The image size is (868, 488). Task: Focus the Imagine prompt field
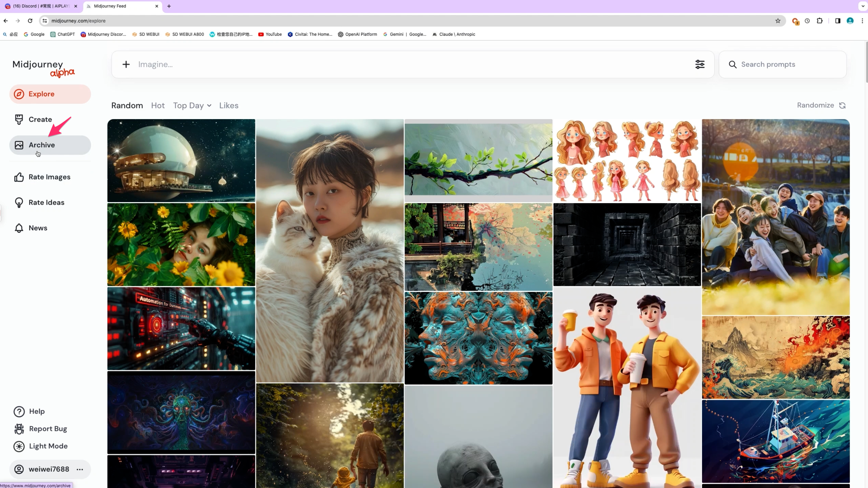click(x=413, y=65)
